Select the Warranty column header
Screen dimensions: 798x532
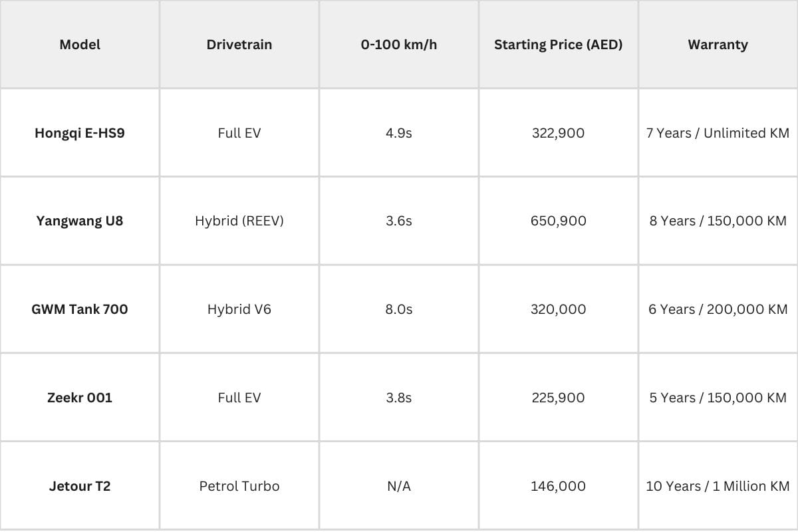point(718,45)
